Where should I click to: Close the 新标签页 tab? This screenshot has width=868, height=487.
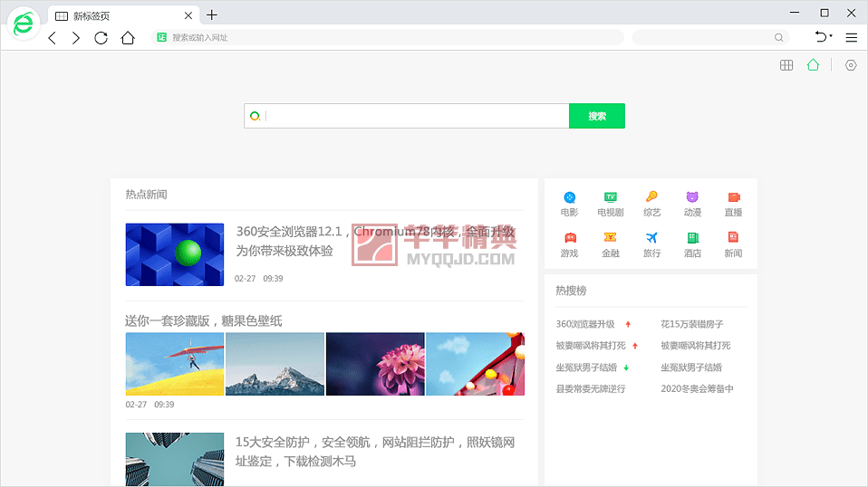point(188,15)
